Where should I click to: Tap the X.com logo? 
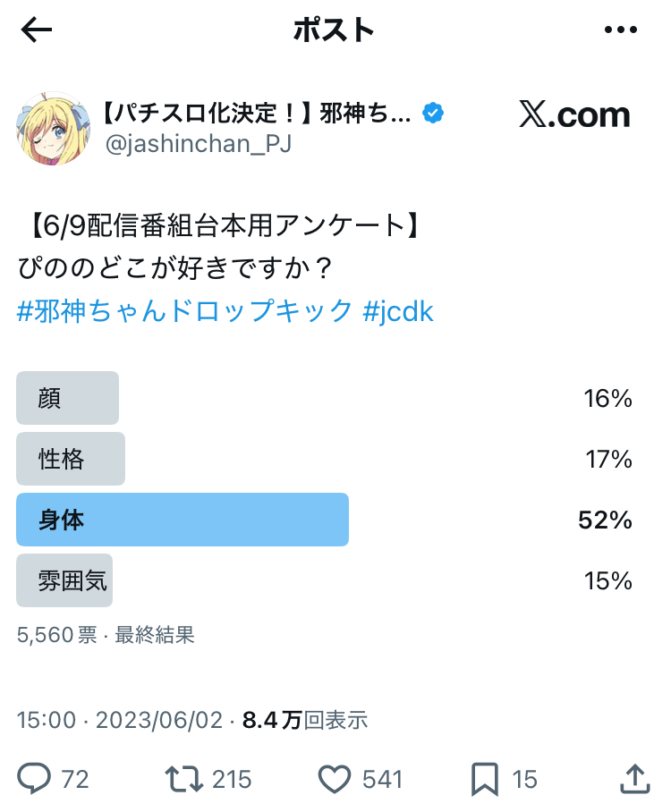pyautogui.click(x=574, y=115)
